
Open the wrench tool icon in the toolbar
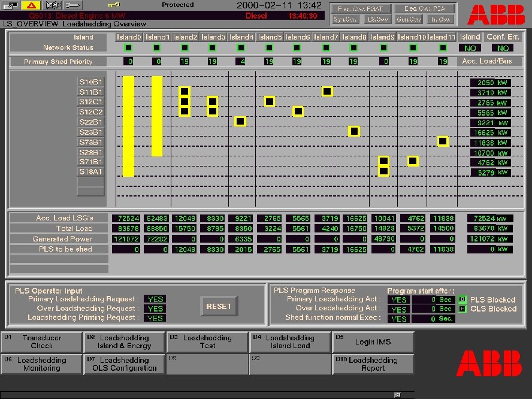tap(72, 5)
